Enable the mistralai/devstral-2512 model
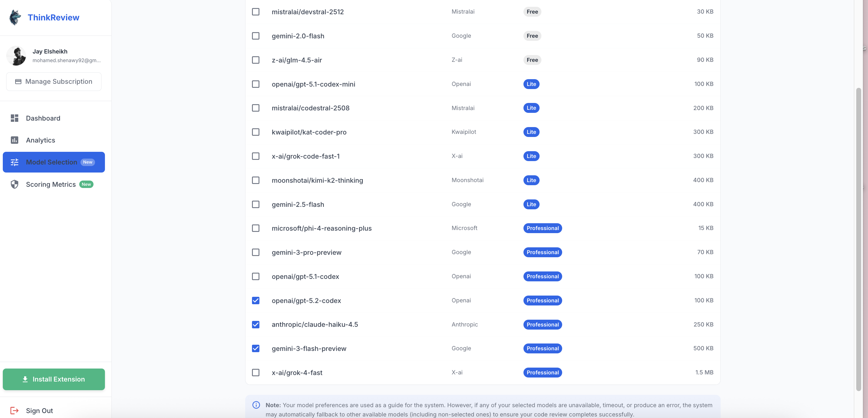Screen dimensions: 868x418 (255, 11)
